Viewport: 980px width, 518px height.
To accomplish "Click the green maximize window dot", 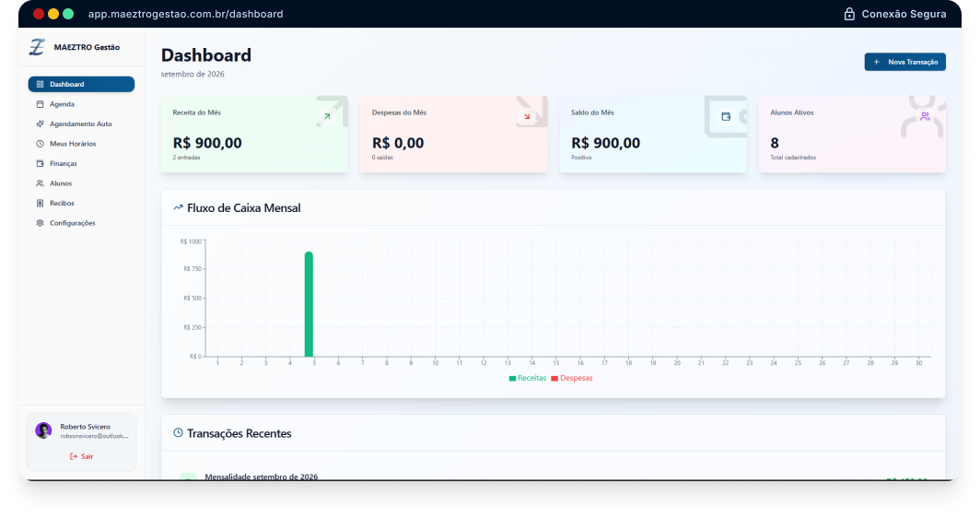I will tap(68, 14).
